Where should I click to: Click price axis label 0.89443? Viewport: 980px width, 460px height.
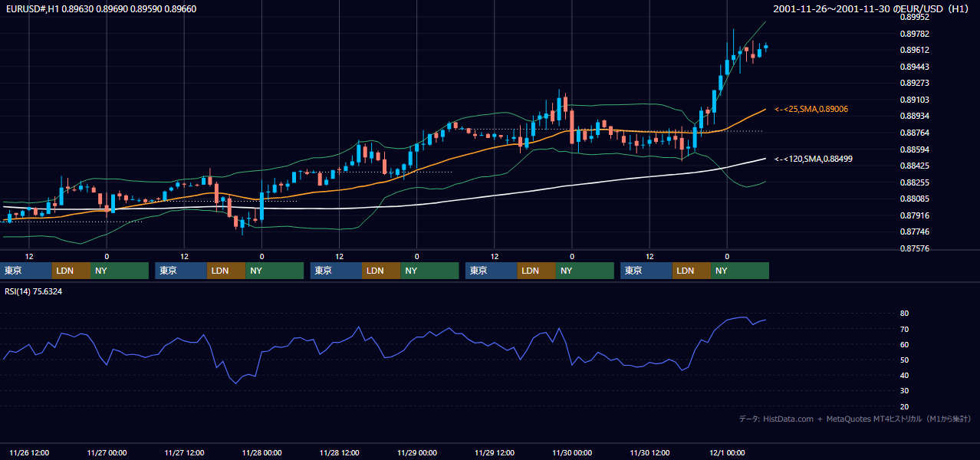tap(915, 67)
